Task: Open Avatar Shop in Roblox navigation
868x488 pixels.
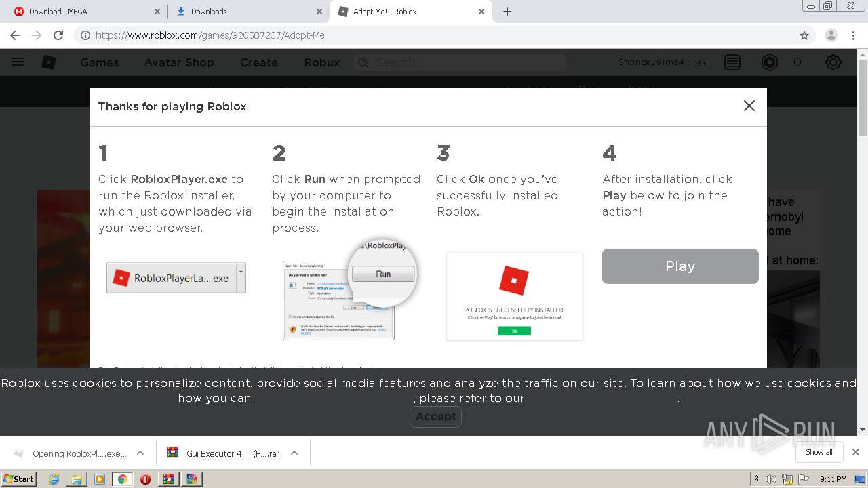Action: click(x=179, y=62)
